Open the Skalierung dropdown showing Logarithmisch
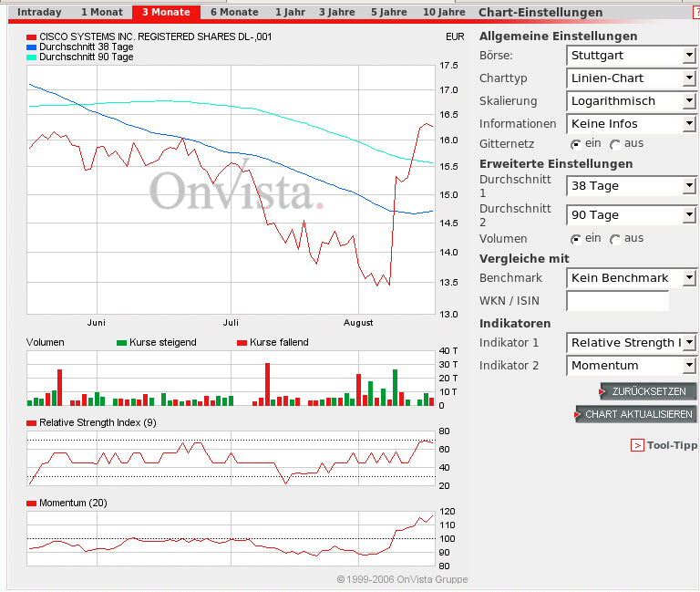700x592 pixels. [x=632, y=101]
